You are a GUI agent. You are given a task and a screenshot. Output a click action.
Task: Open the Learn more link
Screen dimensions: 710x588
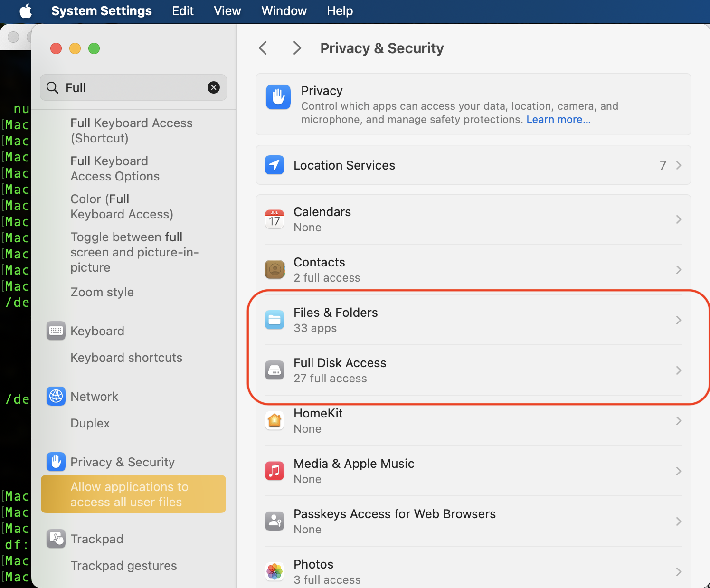point(559,120)
